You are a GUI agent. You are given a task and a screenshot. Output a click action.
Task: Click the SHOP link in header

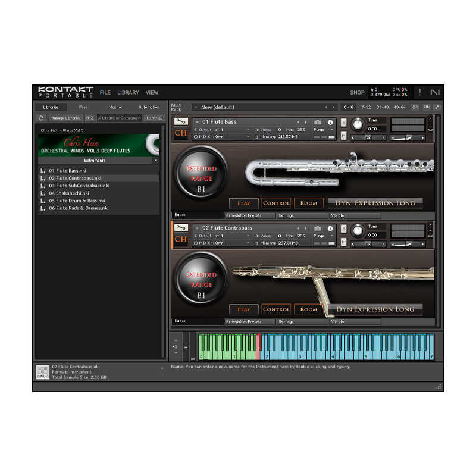click(x=357, y=93)
